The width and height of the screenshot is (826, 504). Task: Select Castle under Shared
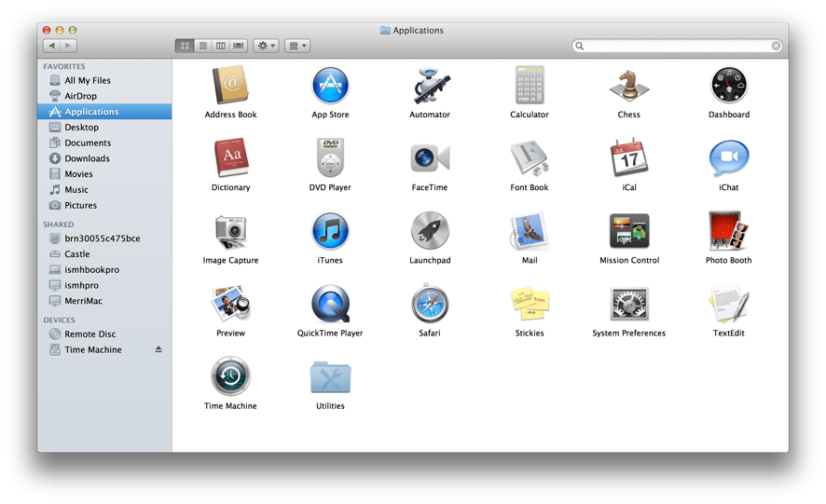click(x=104, y=253)
